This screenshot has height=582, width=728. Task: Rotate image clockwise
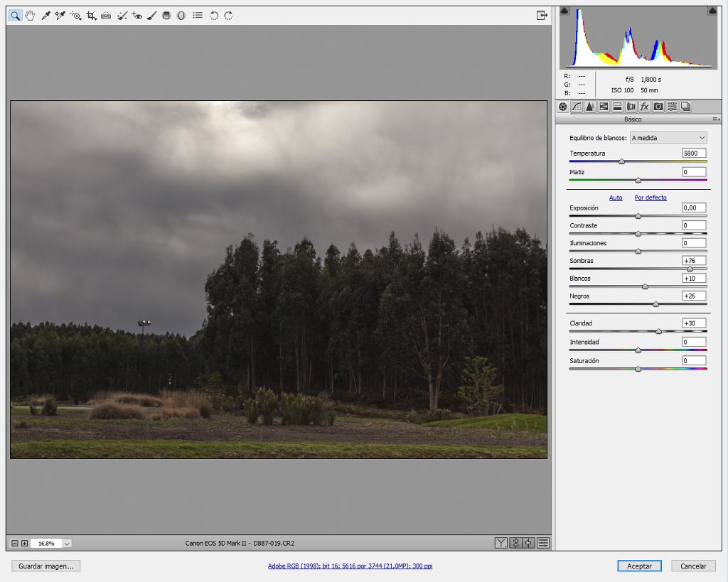pos(228,16)
